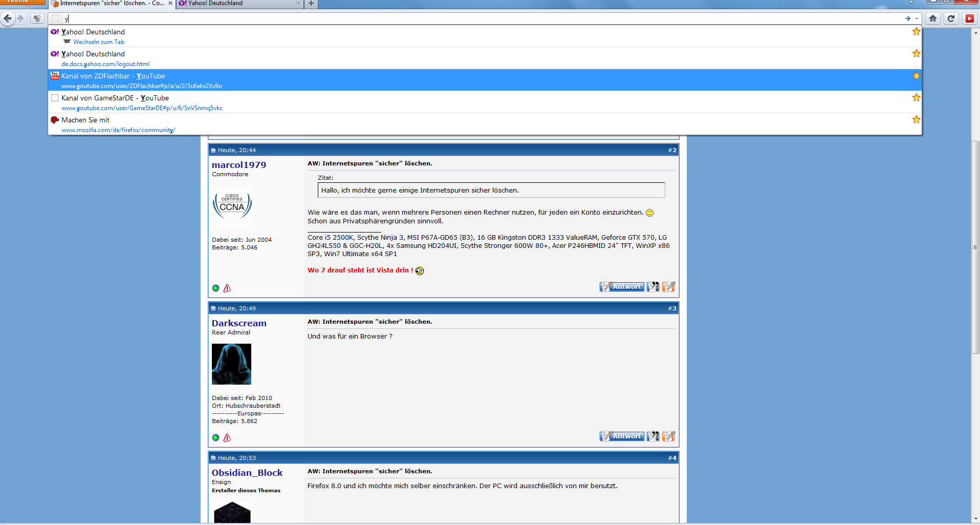
Task: Click report post warning icon in post #3
Action: 227,438
